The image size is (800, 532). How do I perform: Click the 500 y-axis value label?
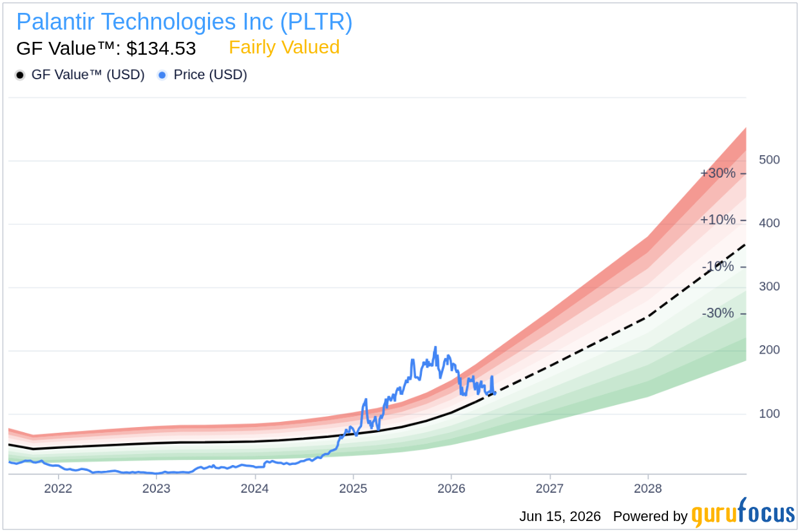[769, 160]
